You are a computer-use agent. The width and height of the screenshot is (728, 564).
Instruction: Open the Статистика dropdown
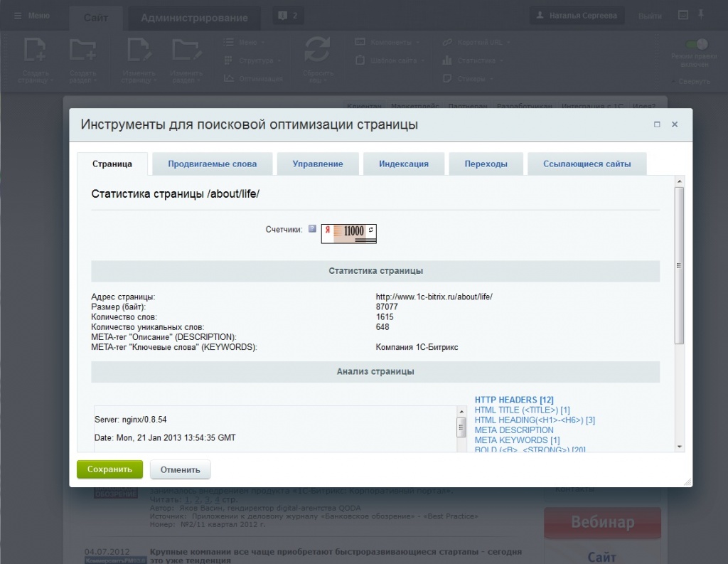[473, 60]
